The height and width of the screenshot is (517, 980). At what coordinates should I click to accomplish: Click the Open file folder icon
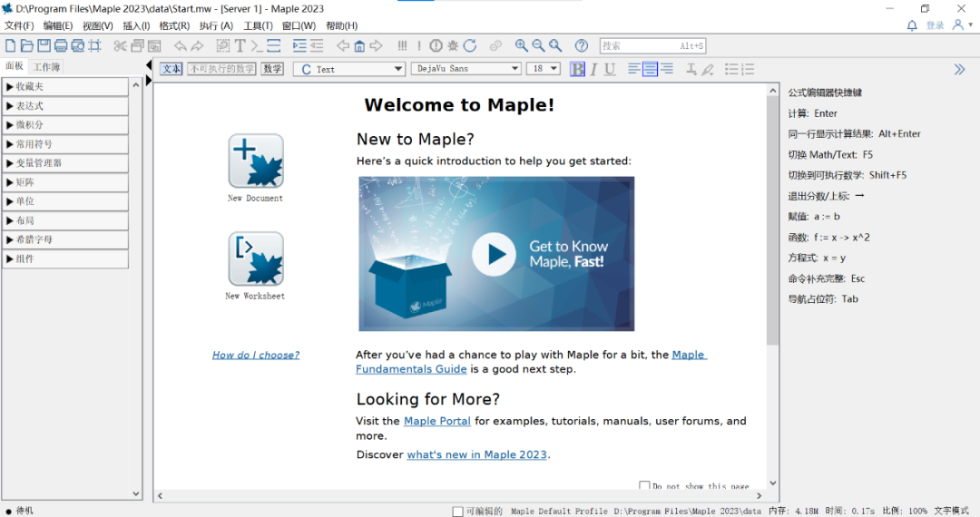pyautogui.click(x=27, y=45)
